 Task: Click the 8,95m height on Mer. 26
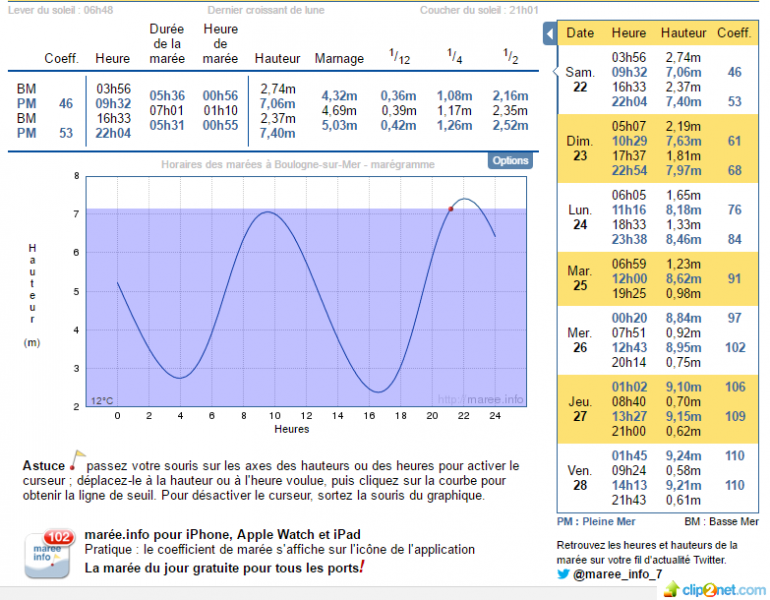[683, 348]
